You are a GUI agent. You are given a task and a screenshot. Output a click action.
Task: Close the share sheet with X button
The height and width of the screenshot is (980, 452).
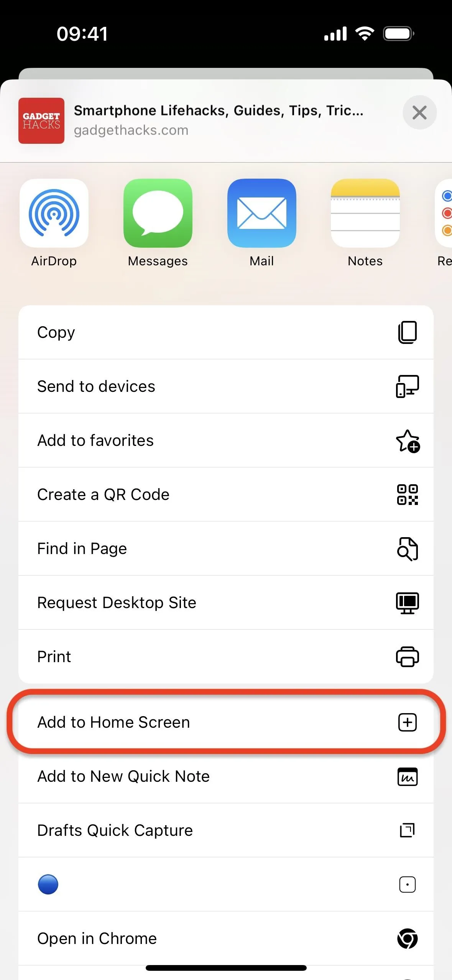[x=419, y=113]
